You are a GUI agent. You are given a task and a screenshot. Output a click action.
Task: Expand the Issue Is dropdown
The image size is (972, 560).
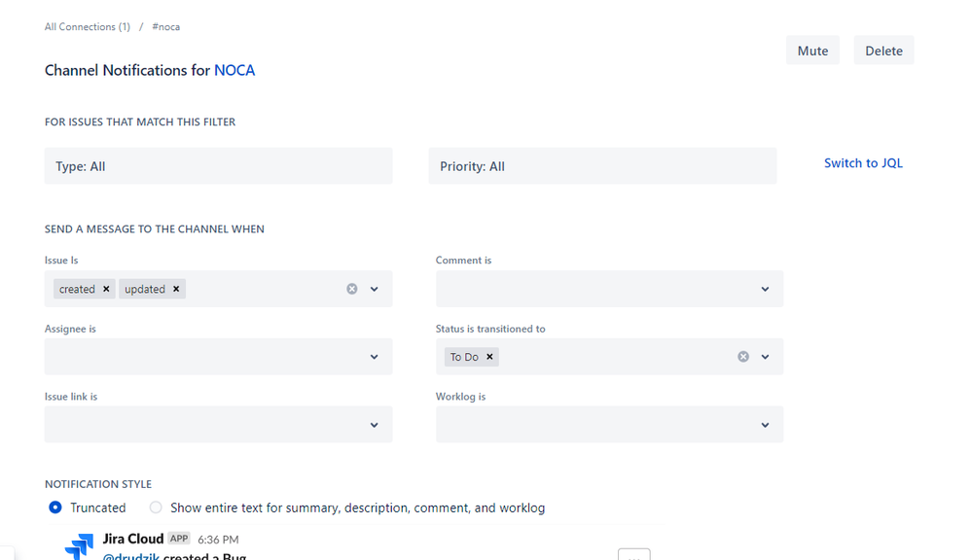pos(375,290)
